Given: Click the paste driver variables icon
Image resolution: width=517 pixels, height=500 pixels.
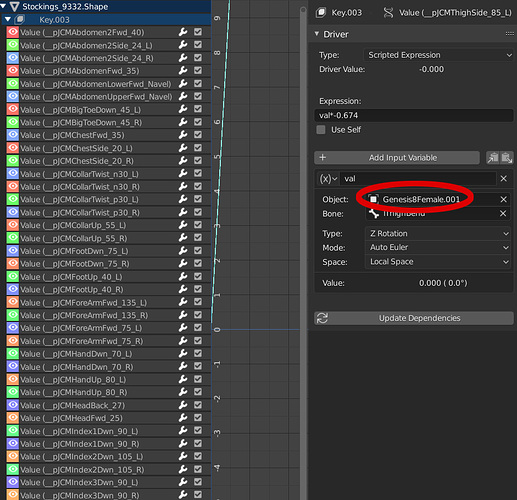Looking at the screenshot, I should pyautogui.click(x=507, y=158).
